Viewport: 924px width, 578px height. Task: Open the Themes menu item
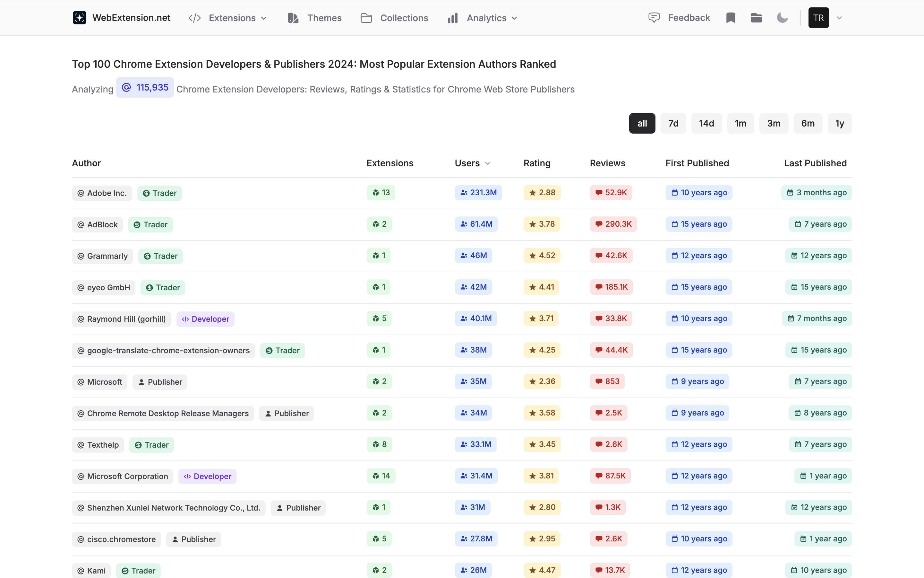pyautogui.click(x=325, y=18)
